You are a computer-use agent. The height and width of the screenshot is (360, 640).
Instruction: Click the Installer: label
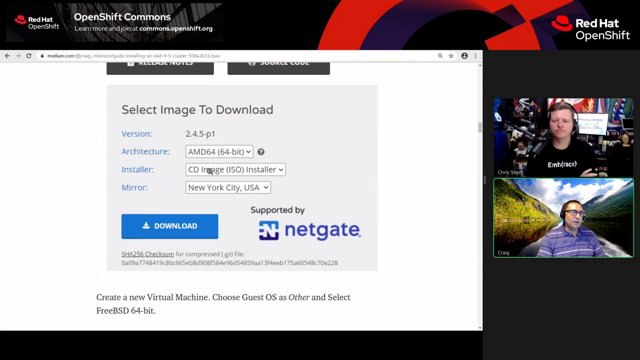point(138,169)
